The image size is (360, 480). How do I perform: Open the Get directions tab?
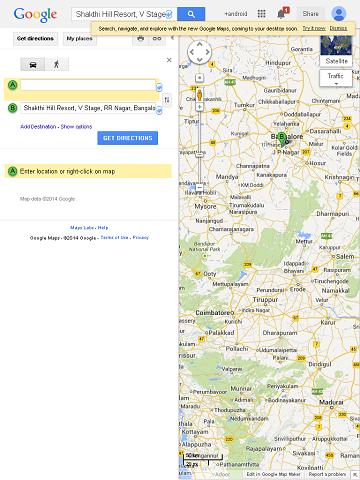pyautogui.click(x=35, y=39)
